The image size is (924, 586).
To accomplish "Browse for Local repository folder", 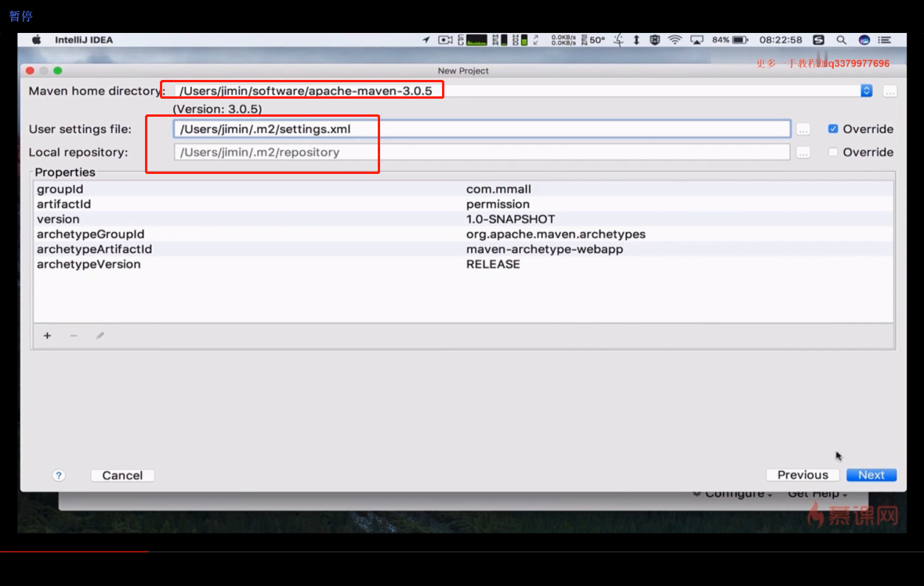I will (x=803, y=153).
